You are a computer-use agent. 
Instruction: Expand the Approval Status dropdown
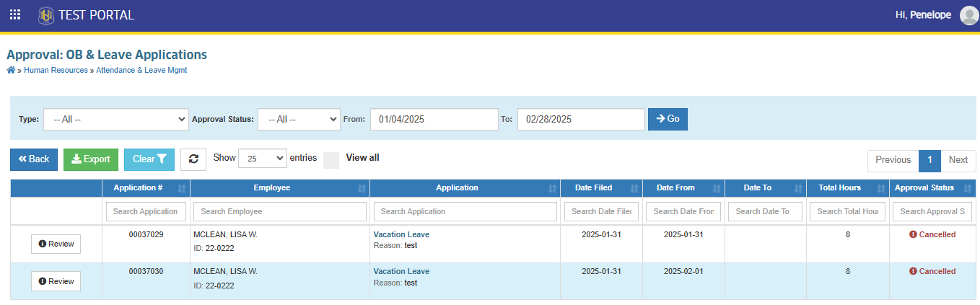[299, 119]
